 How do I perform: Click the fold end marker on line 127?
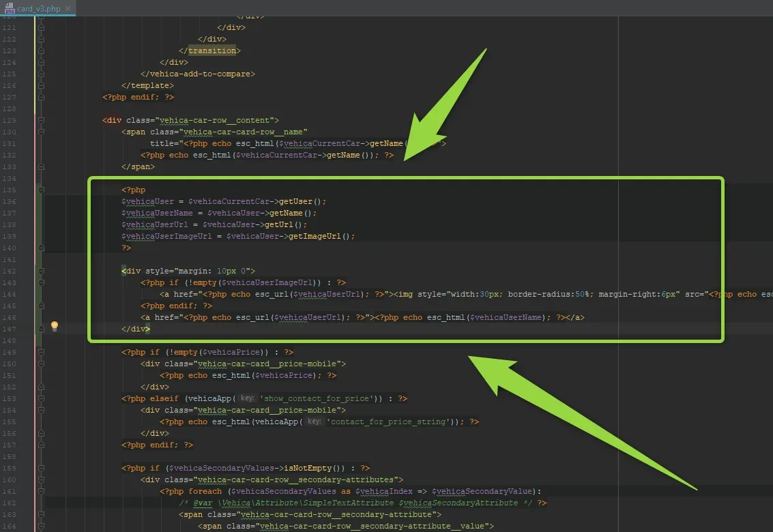point(42,97)
